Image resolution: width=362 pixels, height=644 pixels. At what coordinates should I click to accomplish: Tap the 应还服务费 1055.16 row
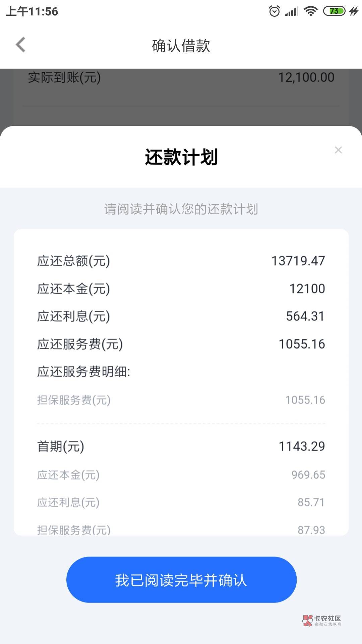click(181, 344)
